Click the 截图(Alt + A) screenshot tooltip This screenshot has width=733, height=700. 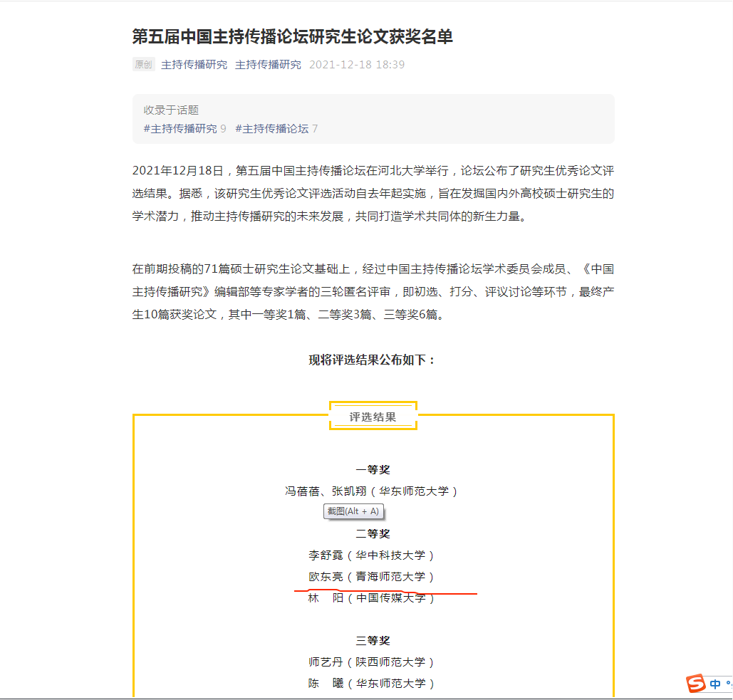click(353, 511)
